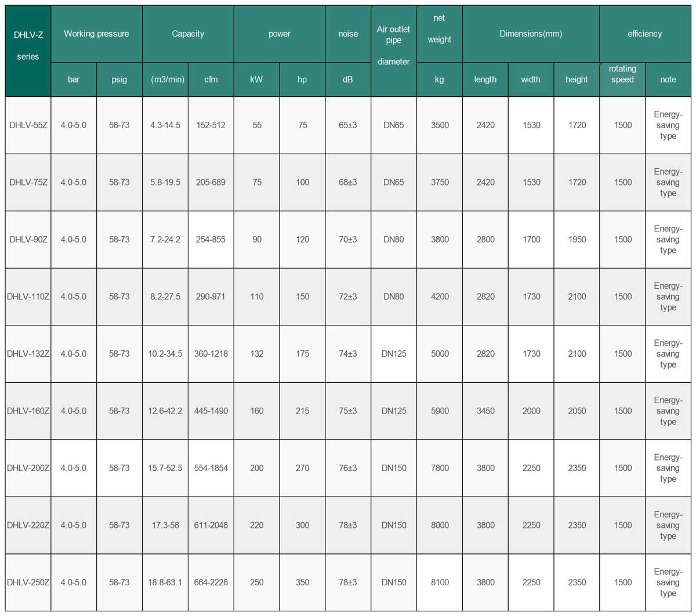Click the psig subheader cell
Screen dimensions: 696x616
coord(119,79)
